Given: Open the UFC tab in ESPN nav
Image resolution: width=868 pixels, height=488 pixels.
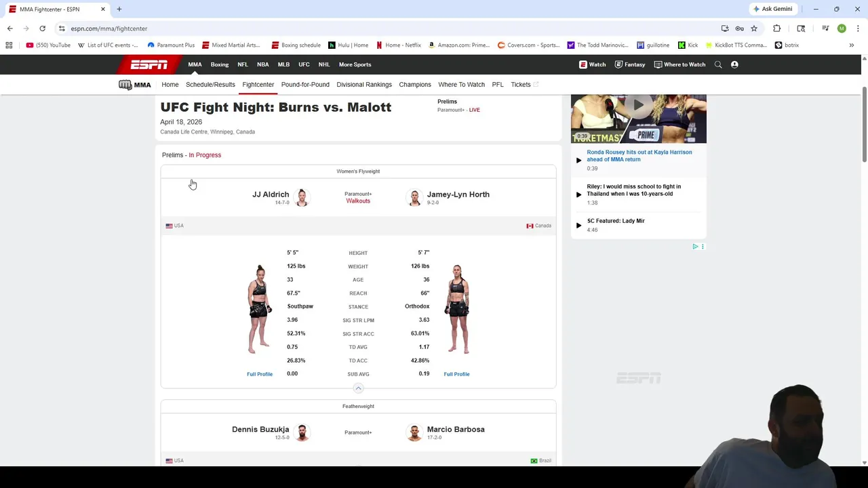Looking at the screenshot, I should [x=304, y=64].
